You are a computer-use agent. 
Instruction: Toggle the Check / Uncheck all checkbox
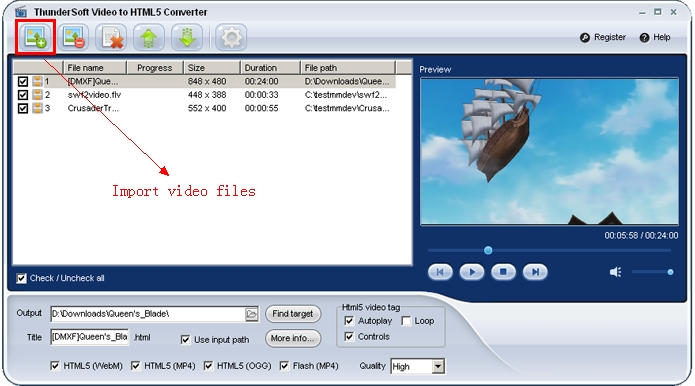pyautogui.click(x=21, y=278)
